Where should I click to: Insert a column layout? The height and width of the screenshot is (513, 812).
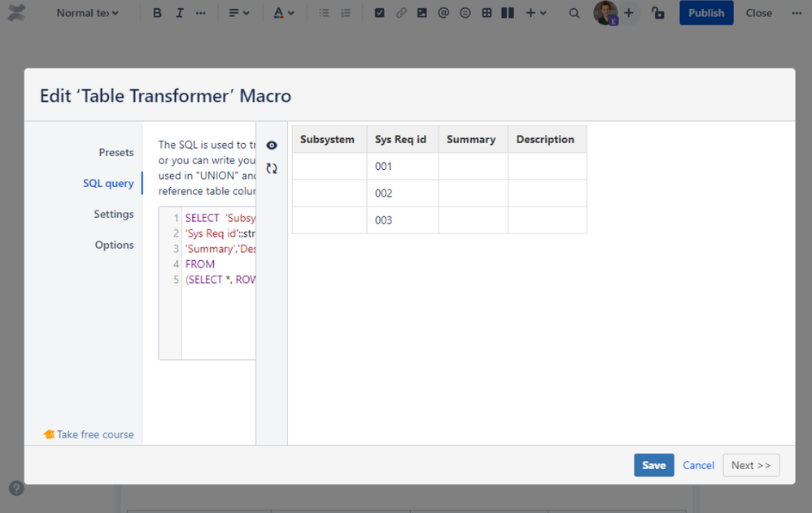508,13
